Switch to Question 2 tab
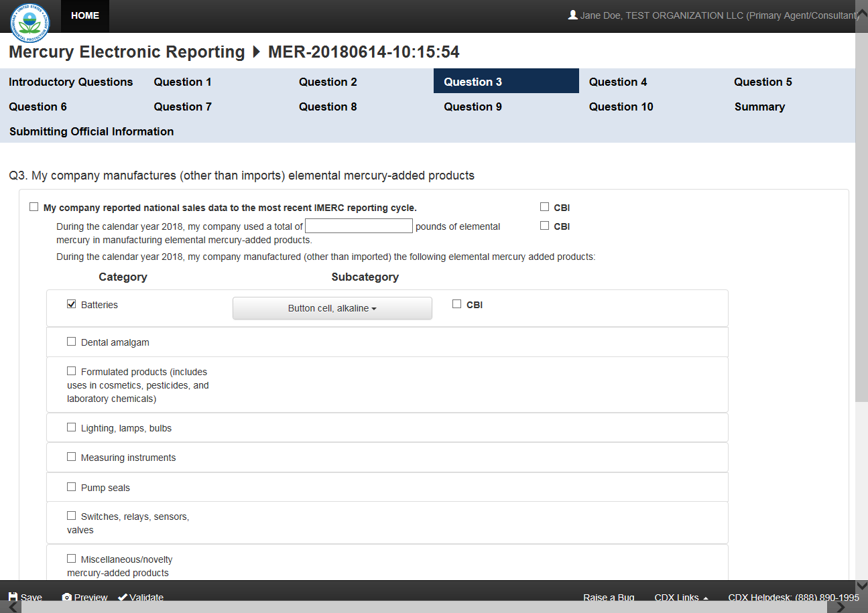 pos(328,82)
